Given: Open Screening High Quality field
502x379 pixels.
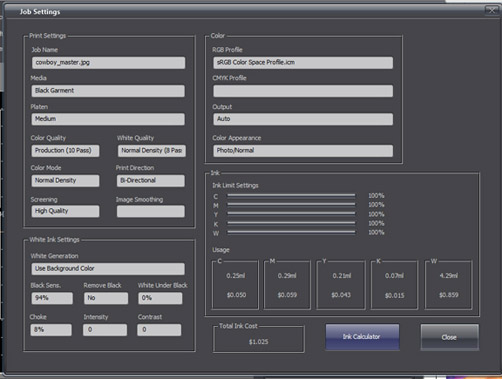Looking at the screenshot, I should point(65,211).
